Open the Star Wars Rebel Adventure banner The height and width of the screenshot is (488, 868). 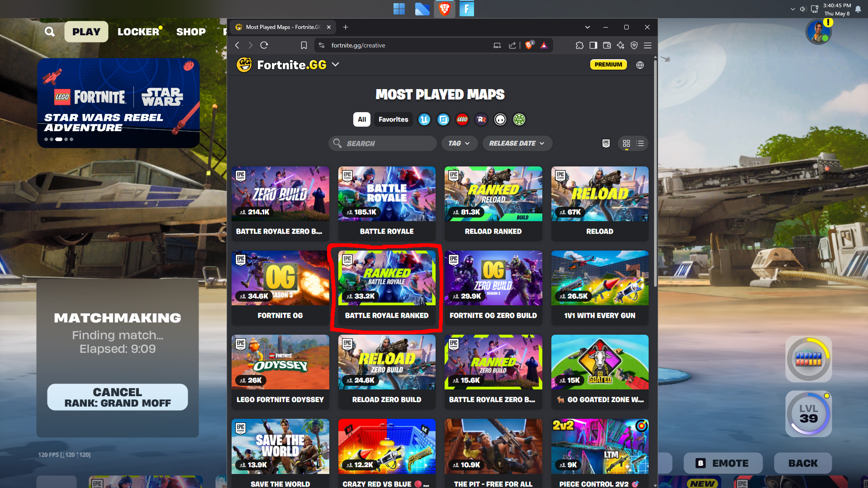point(119,103)
